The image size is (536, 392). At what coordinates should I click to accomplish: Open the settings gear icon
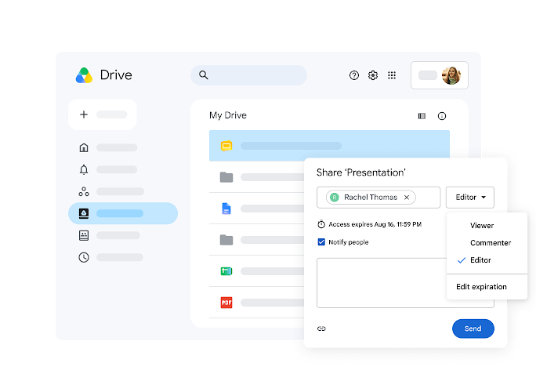pyautogui.click(x=373, y=75)
